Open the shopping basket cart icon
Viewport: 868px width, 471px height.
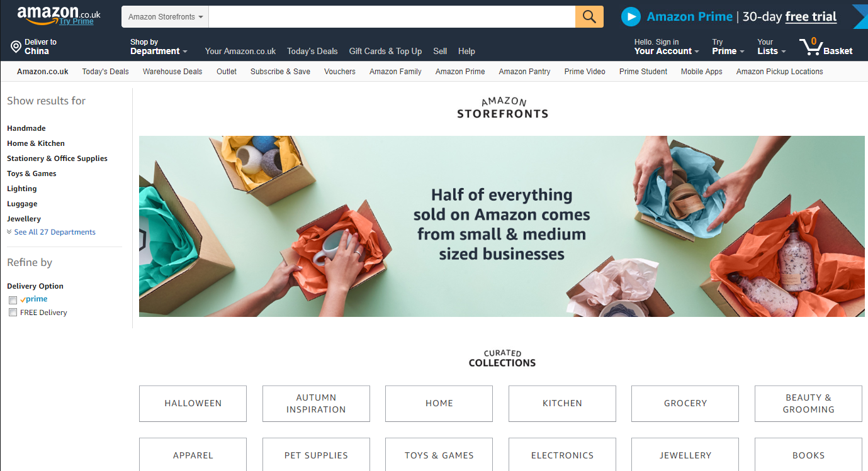(811, 47)
